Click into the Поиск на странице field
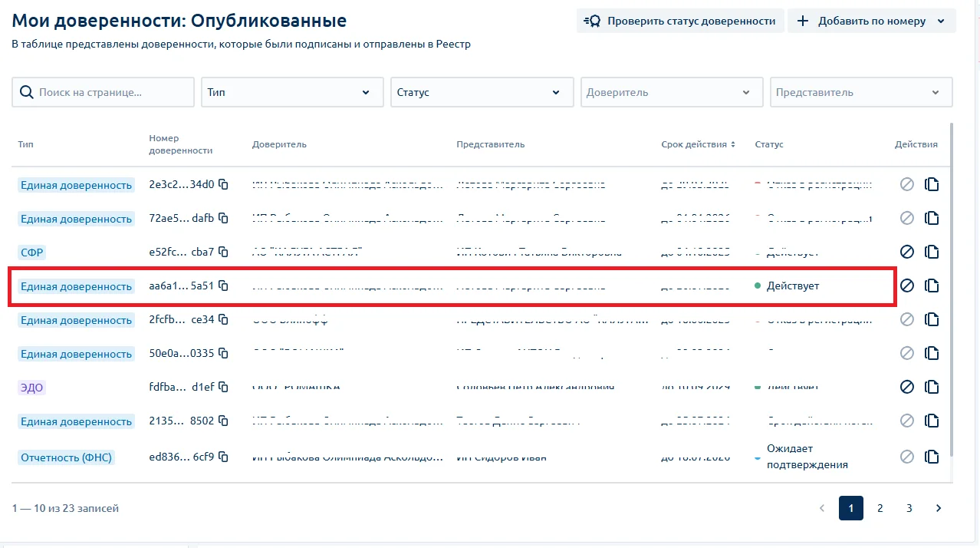 tap(103, 92)
